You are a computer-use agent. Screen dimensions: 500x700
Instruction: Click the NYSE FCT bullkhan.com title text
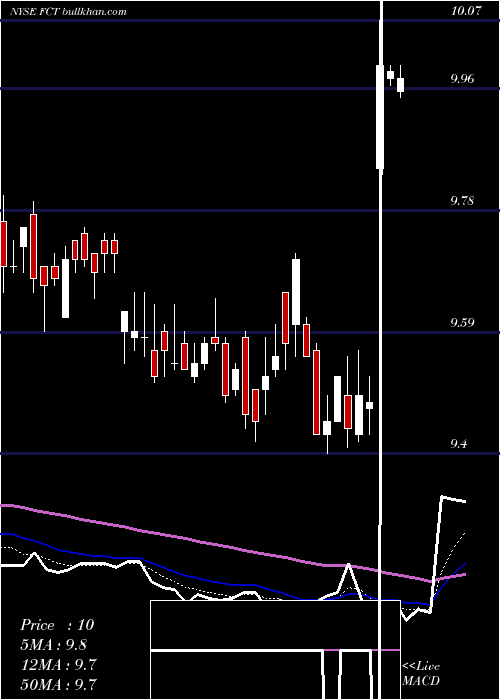[x=68, y=11]
